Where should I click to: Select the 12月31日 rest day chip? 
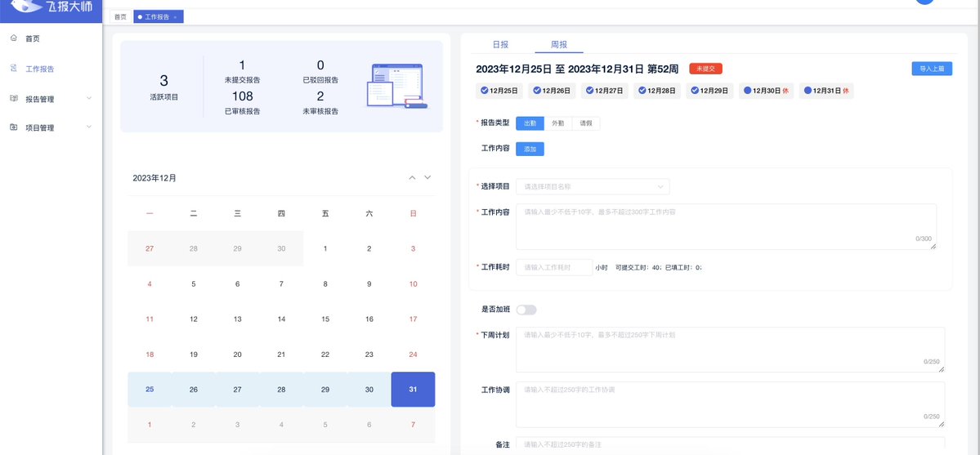826,91
